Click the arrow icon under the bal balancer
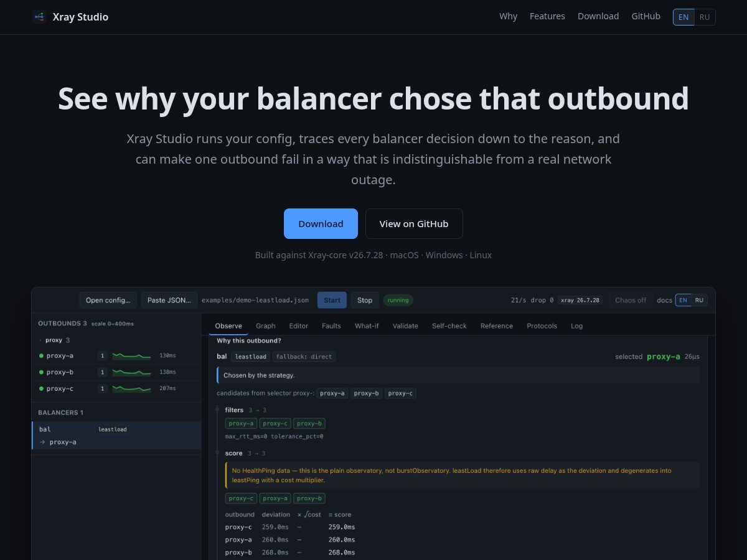747x560 pixels. click(x=42, y=442)
